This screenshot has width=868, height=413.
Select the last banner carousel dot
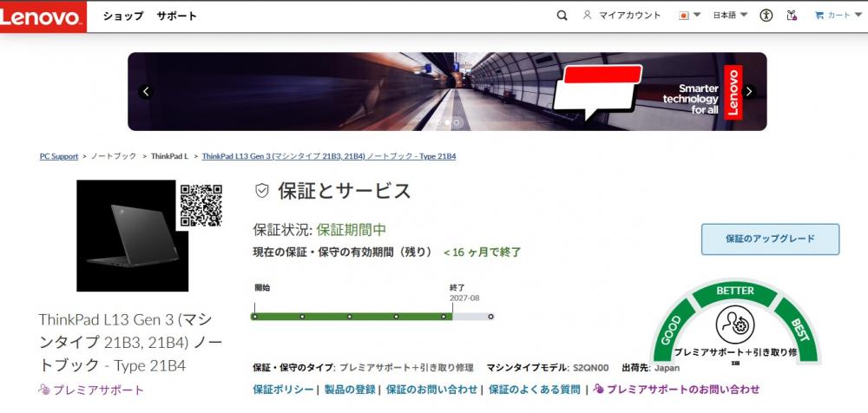[457, 122]
